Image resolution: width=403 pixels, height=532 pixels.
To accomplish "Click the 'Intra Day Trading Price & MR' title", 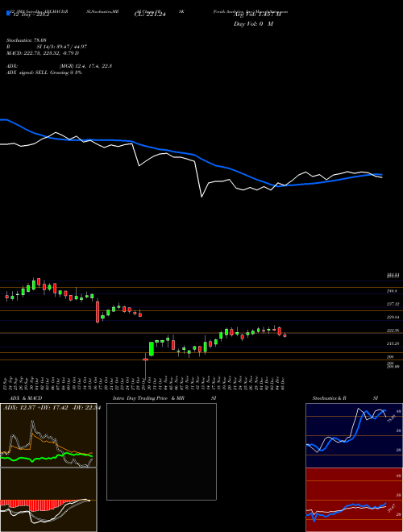I will click(x=148, y=398).
